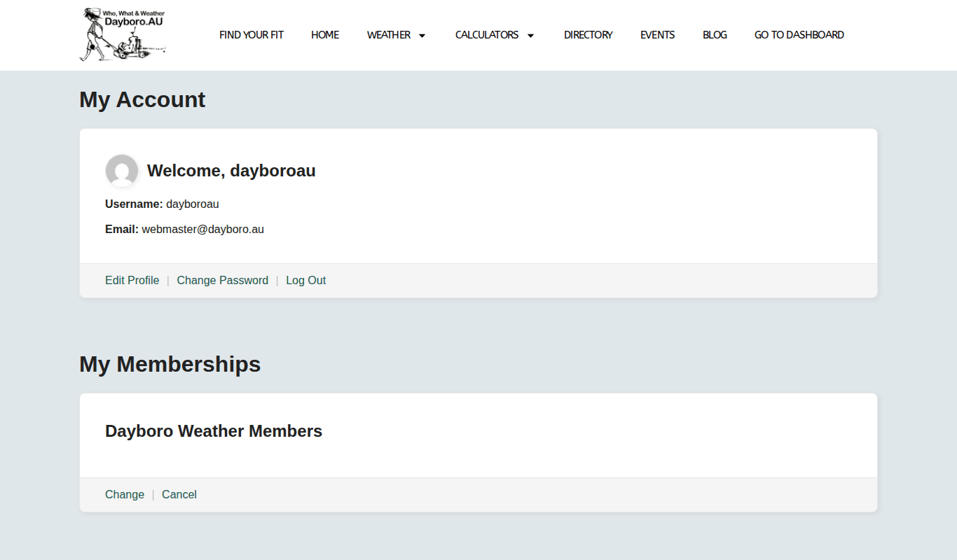Screen dimensions: 957x560
Task: Click the Change Password link
Action: [x=223, y=280]
